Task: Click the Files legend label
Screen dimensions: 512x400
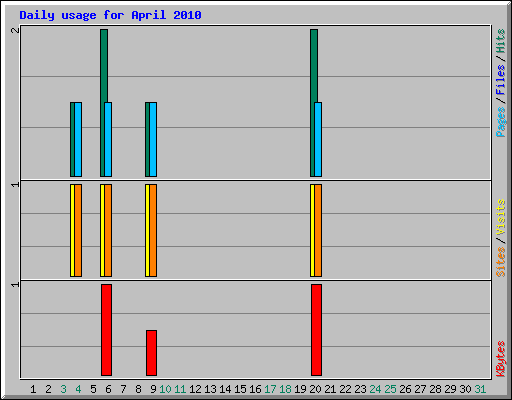Action: click(500, 80)
